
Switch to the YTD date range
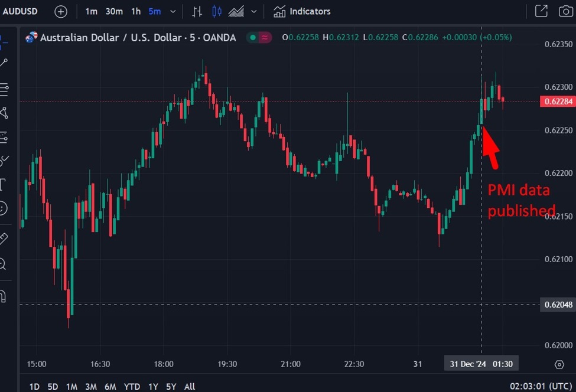pyautogui.click(x=132, y=387)
